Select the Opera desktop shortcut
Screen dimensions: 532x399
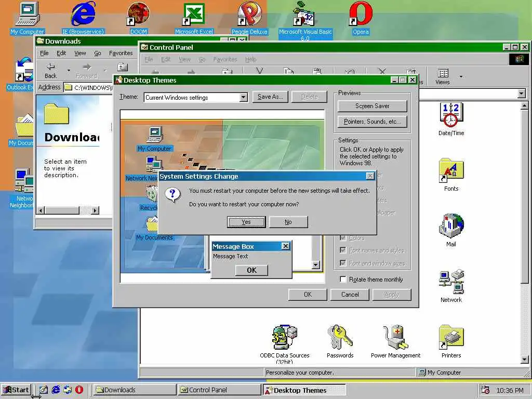[361, 18]
